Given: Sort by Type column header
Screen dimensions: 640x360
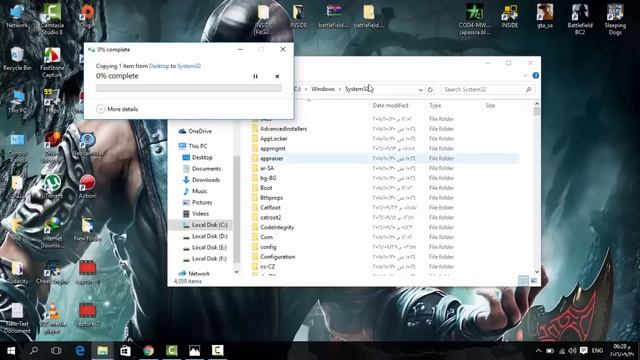Looking at the screenshot, I should click(435, 105).
